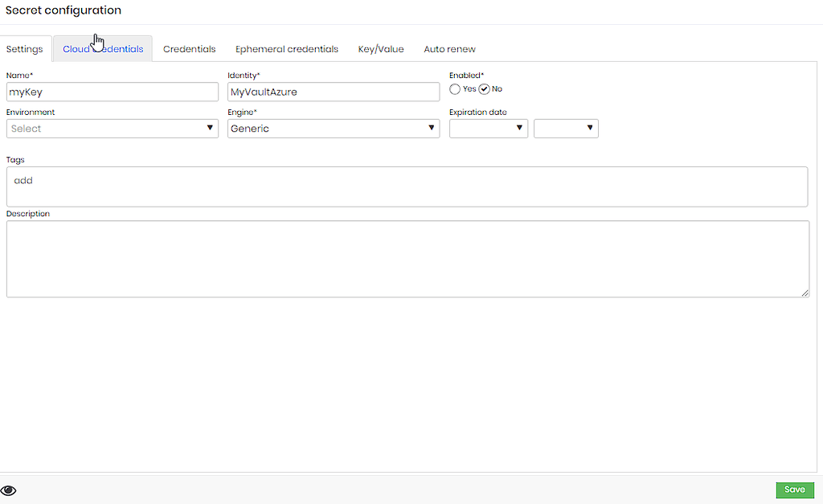Screen dimensions: 823x504
Task: Open the Environment Select dropdown
Action: 113,129
